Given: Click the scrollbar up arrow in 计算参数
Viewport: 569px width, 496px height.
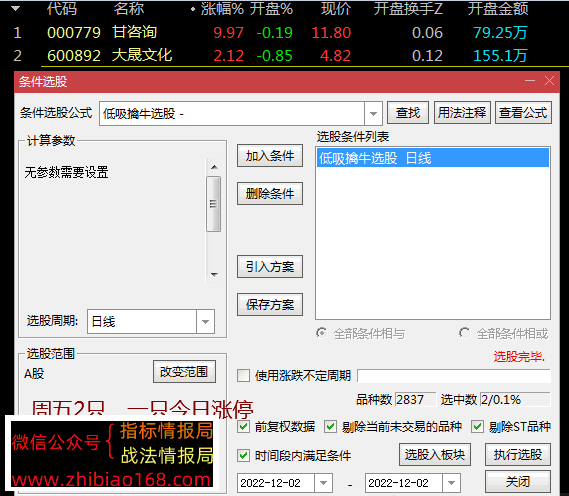Looking at the screenshot, I should [x=214, y=167].
